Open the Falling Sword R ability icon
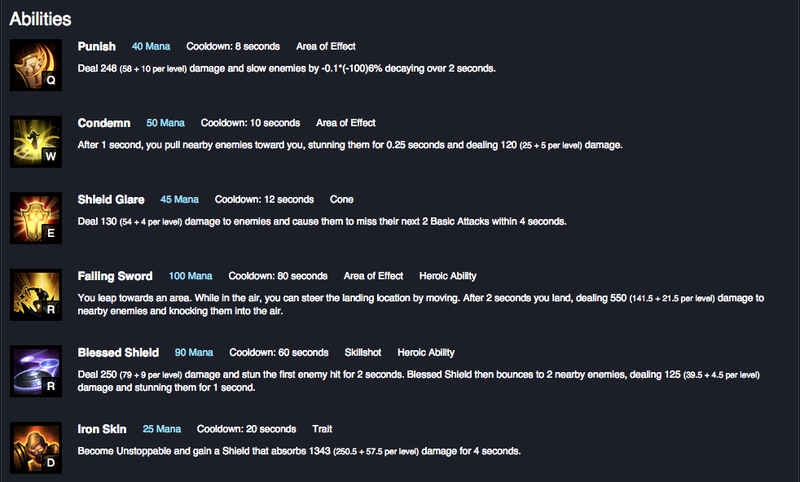 tap(36, 295)
